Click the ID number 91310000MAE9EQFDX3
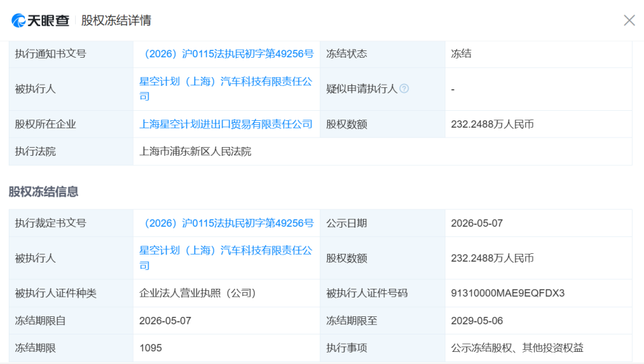 [x=508, y=293]
